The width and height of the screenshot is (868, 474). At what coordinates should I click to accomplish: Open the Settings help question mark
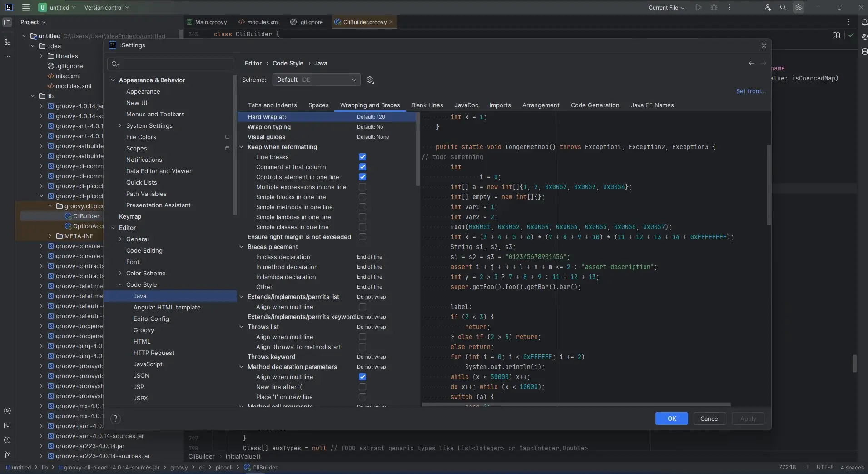pyautogui.click(x=115, y=419)
